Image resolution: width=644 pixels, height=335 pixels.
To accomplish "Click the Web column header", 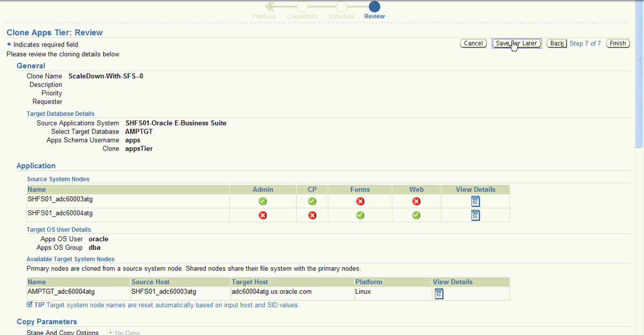I will [416, 189].
